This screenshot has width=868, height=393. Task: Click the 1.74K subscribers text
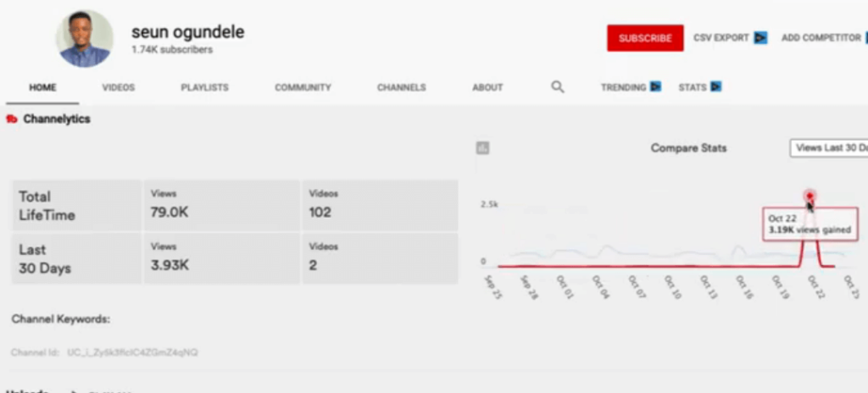(x=171, y=50)
